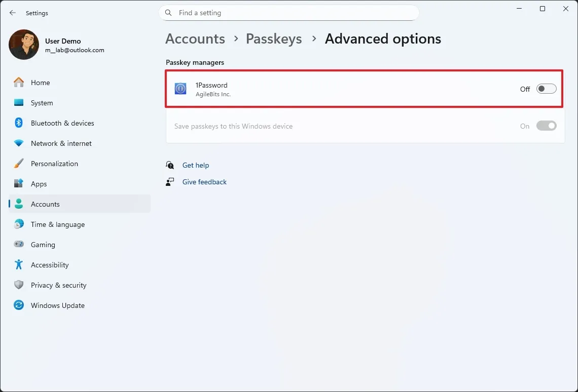Click the 1Password app icon

(x=180, y=89)
